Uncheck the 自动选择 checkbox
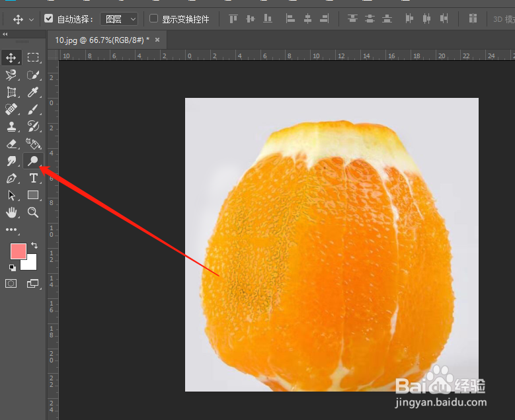This screenshot has width=515, height=420. point(49,19)
